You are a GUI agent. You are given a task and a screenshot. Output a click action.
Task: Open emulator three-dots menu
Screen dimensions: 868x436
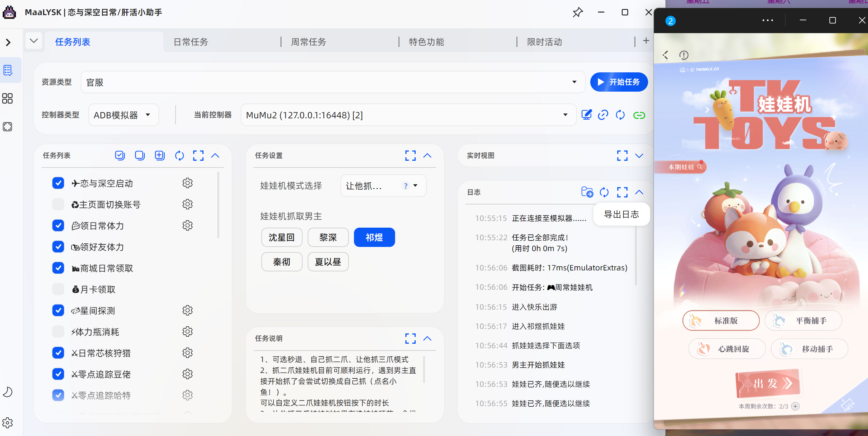click(768, 20)
